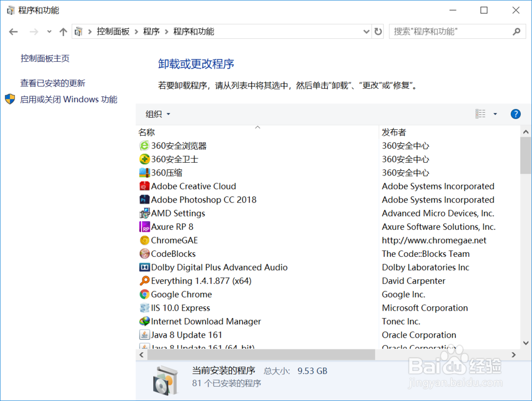Click the AMD Settings icon

tap(145, 213)
